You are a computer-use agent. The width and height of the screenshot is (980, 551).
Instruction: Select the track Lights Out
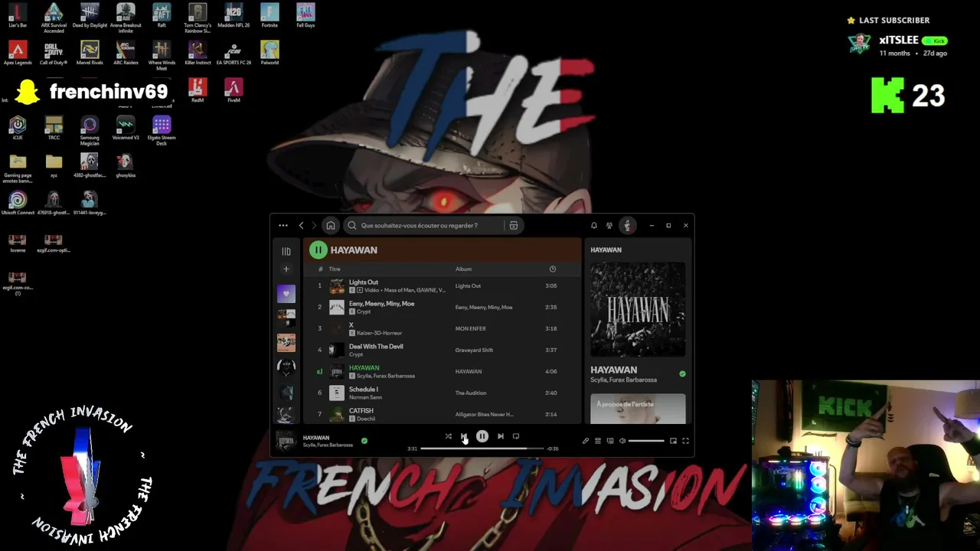(364, 282)
